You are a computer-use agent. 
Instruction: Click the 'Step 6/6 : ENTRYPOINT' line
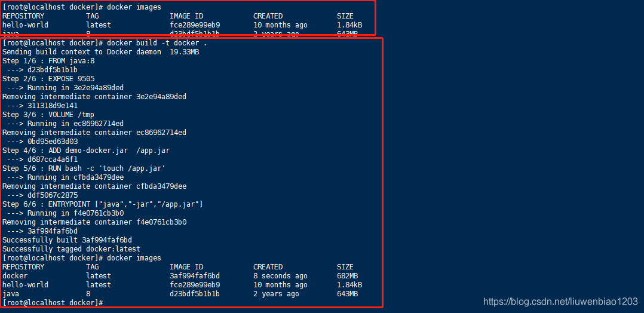[103, 204]
